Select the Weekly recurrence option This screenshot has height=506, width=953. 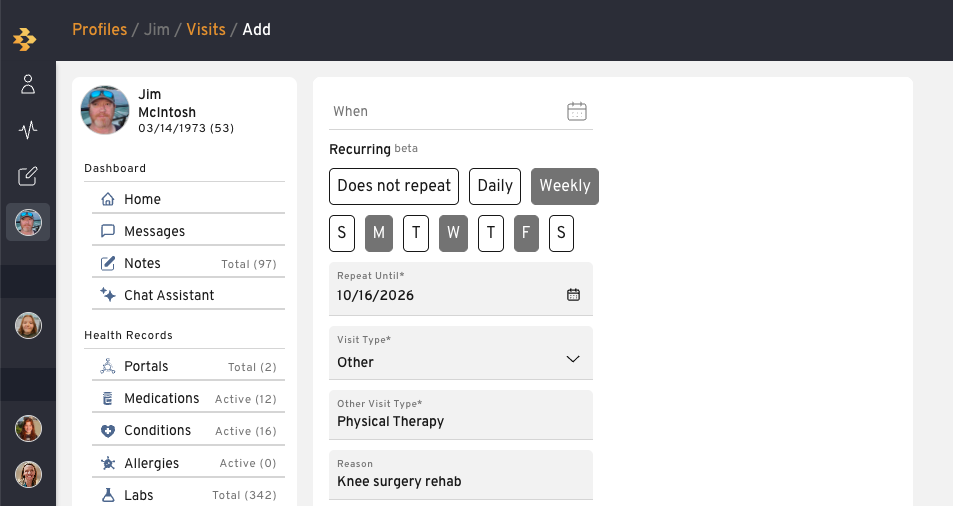[x=565, y=186]
